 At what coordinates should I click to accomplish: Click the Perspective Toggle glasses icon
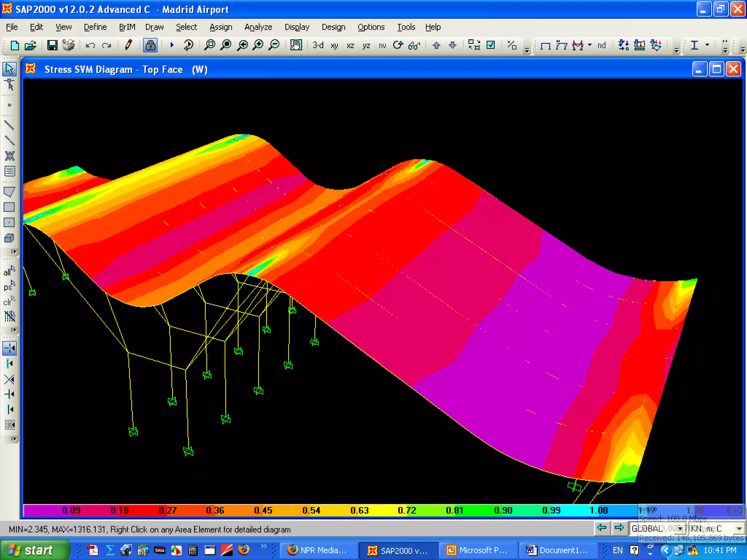point(414,45)
